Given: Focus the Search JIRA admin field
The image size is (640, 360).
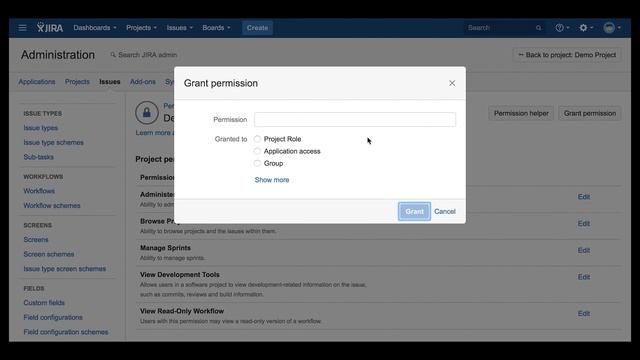Looking at the screenshot, I should [144, 55].
